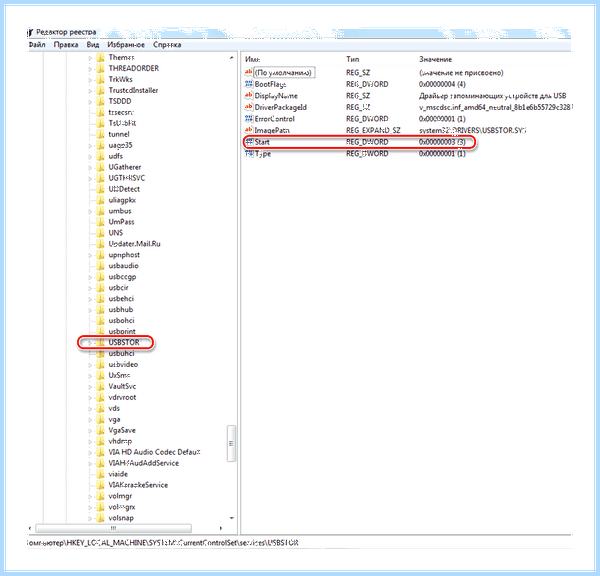
Task: Select the DisplayName string value icon
Action: click(249, 96)
